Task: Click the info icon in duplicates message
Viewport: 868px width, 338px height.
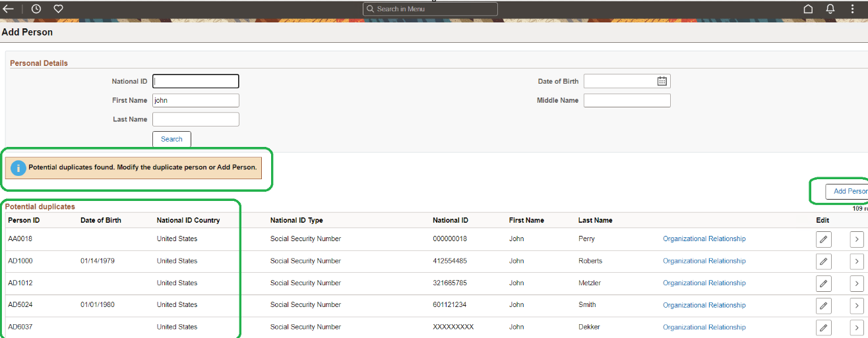Action: tap(18, 168)
